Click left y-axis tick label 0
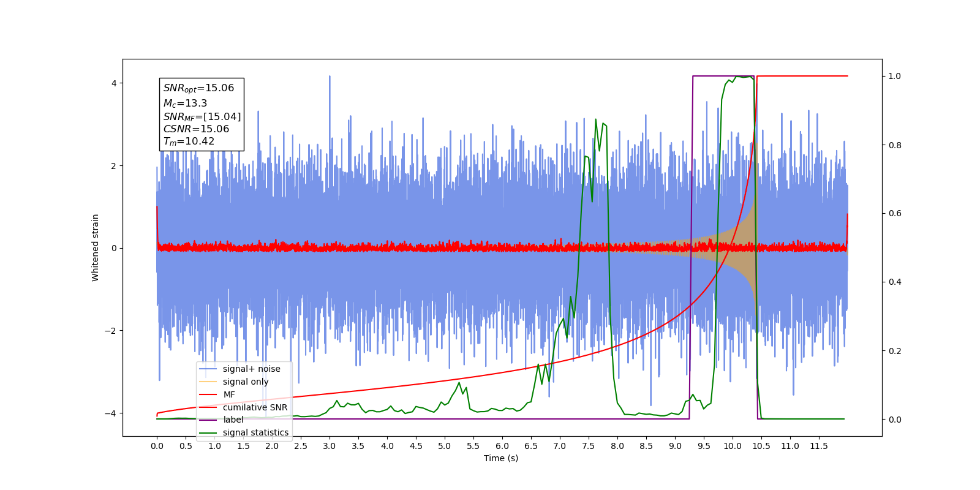Viewport: 980px width, 490px height. [113, 248]
